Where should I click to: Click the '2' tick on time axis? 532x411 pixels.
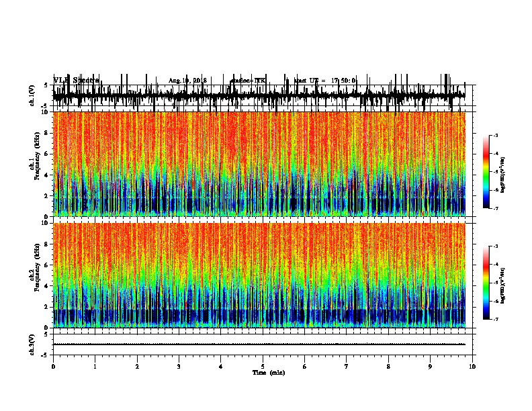(x=137, y=367)
